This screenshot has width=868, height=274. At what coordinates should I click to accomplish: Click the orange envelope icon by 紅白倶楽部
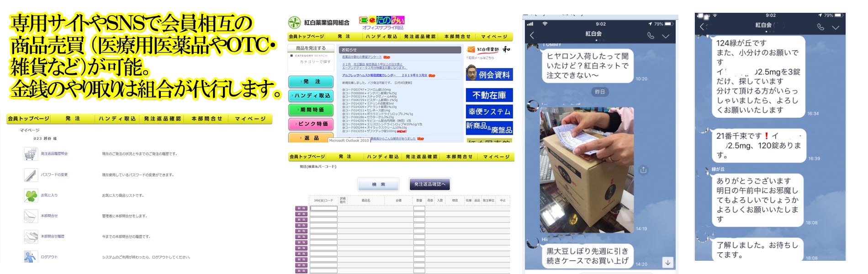(471, 49)
